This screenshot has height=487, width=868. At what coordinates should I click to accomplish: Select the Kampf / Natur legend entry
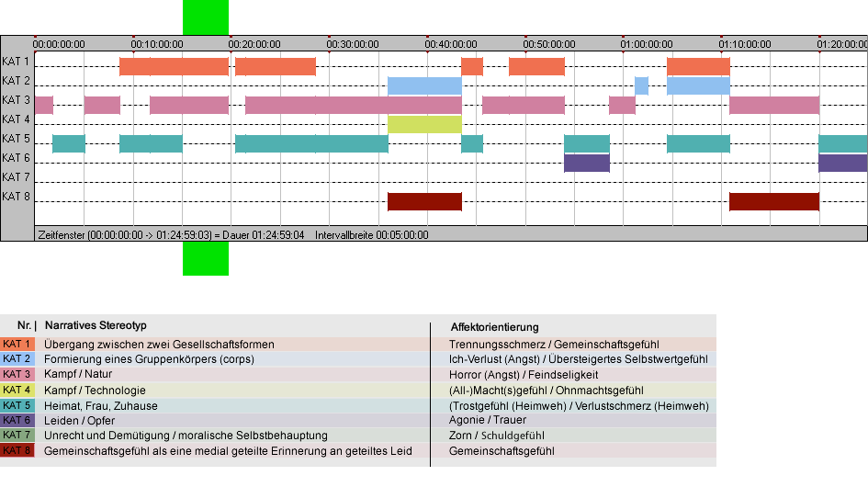(78, 374)
